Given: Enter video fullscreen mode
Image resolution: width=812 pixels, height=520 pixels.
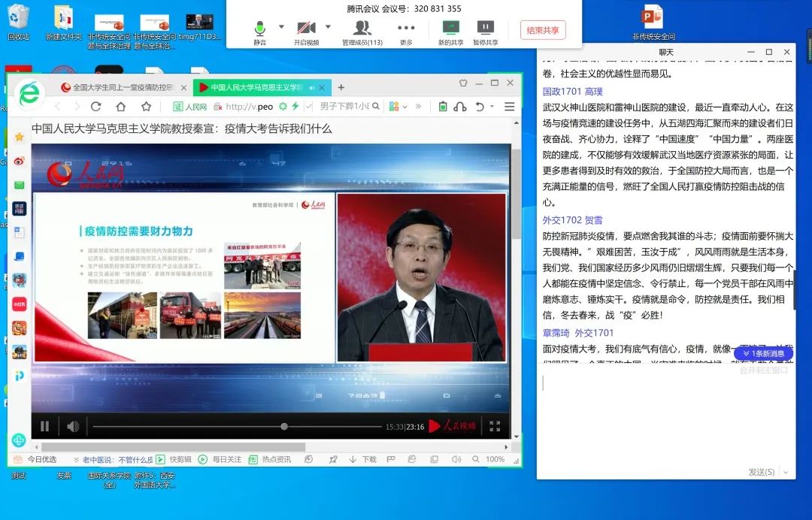Looking at the screenshot, I should (x=495, y=426).
